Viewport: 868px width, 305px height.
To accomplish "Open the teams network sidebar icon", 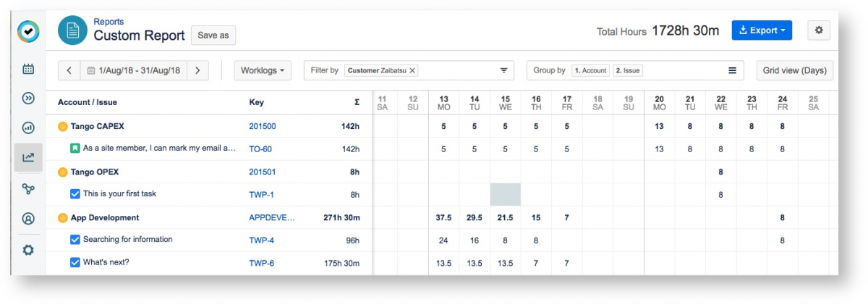I will [28, 188].
